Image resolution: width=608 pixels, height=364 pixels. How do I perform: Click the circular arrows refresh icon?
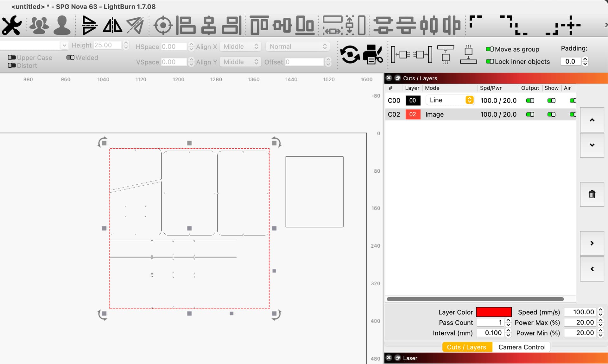(x=350, y=55)
